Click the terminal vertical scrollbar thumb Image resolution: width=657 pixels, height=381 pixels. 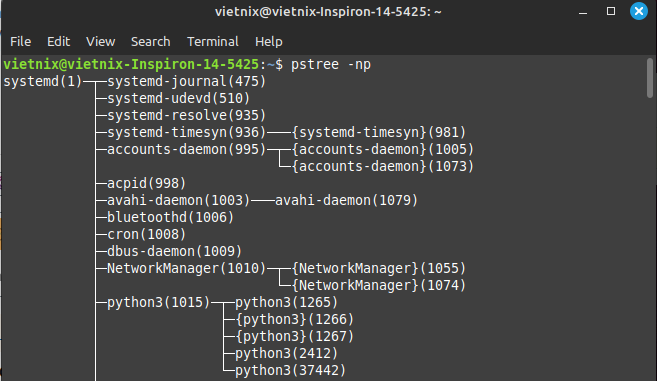650,78
